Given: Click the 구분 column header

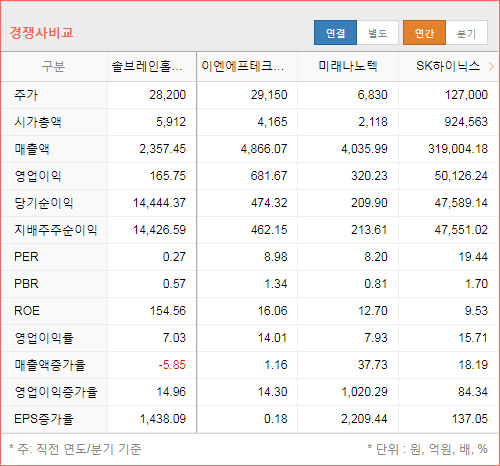Looking at the screenshot, I should coord(53,66).
